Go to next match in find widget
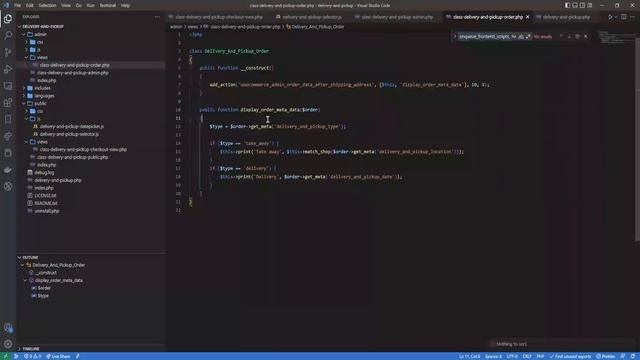The width and height of the screenshot is (640, 360). pyautogui.click(x=569, y=36)
